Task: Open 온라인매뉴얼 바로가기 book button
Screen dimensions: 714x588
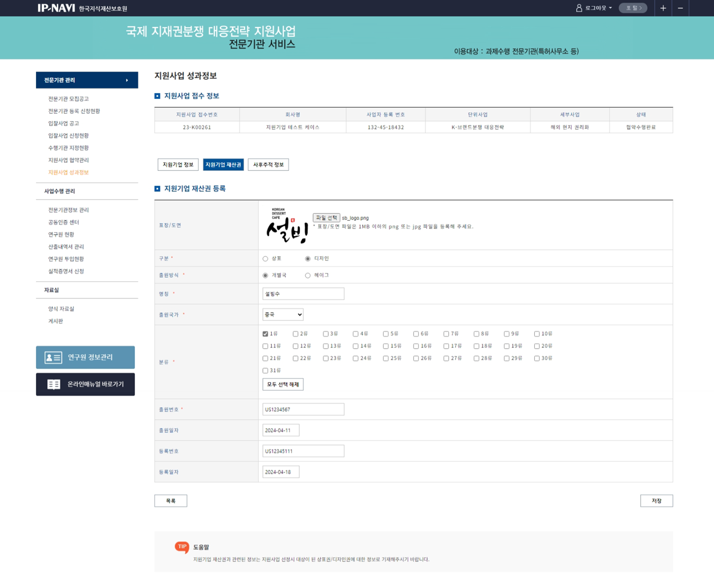Action: 85,384
